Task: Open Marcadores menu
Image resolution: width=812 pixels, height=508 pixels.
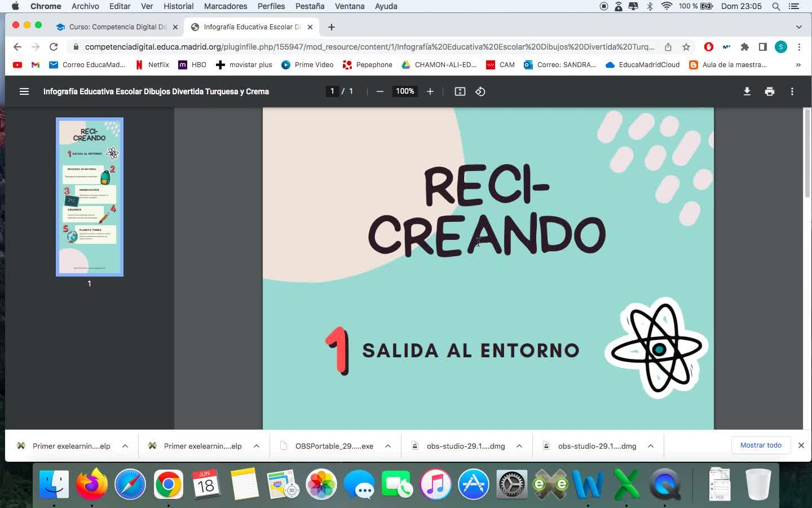Action: click(226, 6)
